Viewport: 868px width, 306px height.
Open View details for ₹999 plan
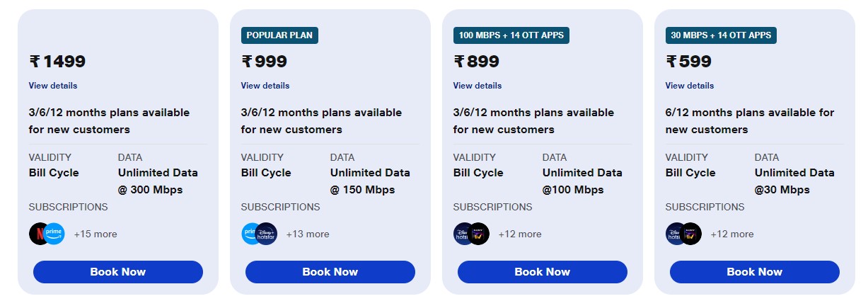pyautogui.click(x=265, y=86)
